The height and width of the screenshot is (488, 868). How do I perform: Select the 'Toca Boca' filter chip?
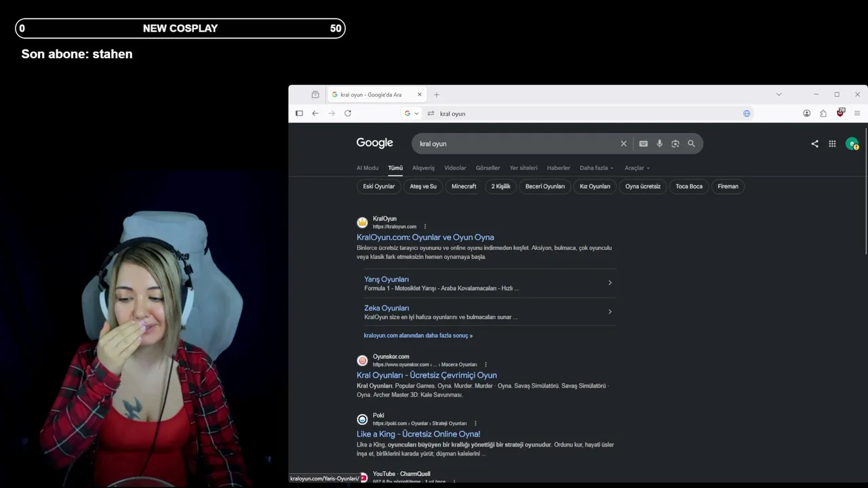(689, 186)
